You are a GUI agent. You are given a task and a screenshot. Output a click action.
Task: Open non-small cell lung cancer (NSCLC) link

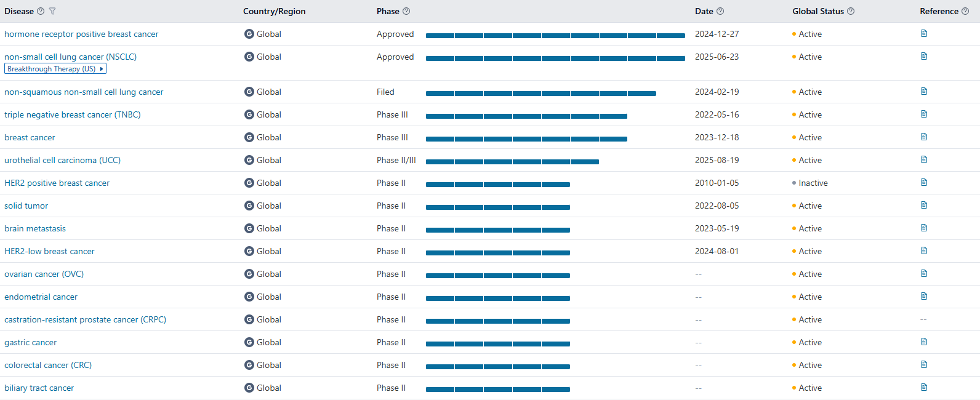(x=70, y=57)
